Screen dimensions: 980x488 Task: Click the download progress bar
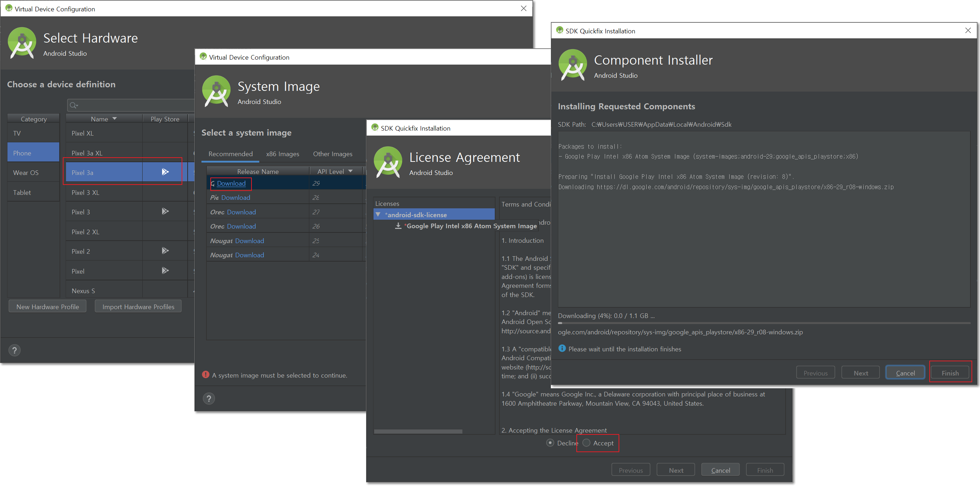tap(764, 323)
